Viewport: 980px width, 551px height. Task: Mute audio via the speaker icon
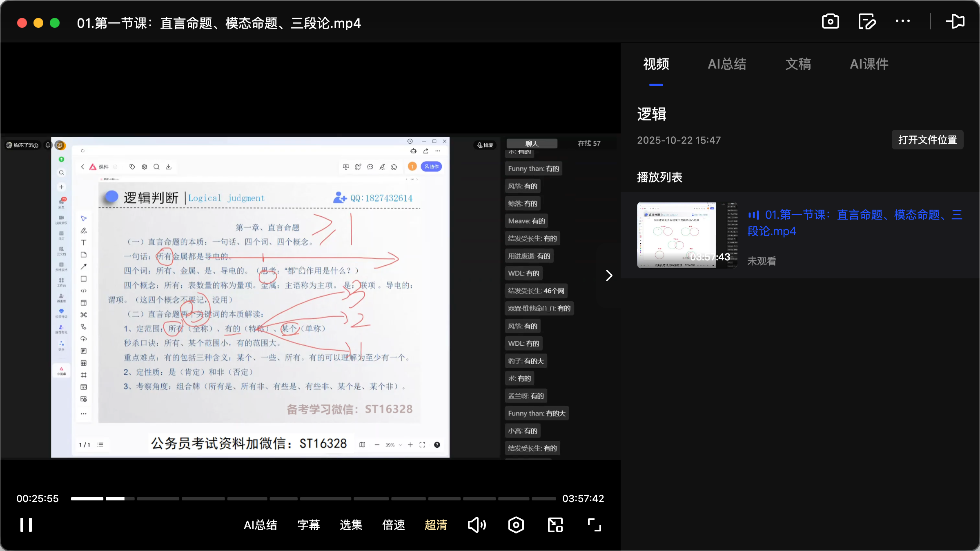pos(477,525)
